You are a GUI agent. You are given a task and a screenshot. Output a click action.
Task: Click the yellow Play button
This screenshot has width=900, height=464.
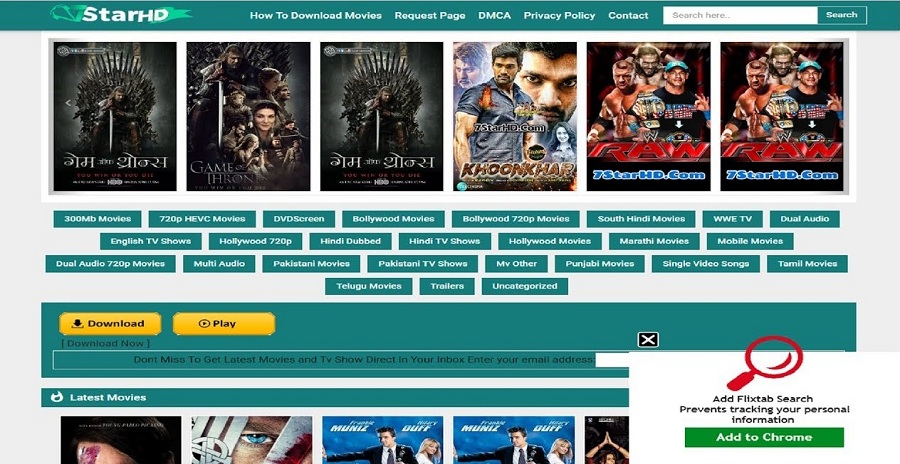coord(224,324)
